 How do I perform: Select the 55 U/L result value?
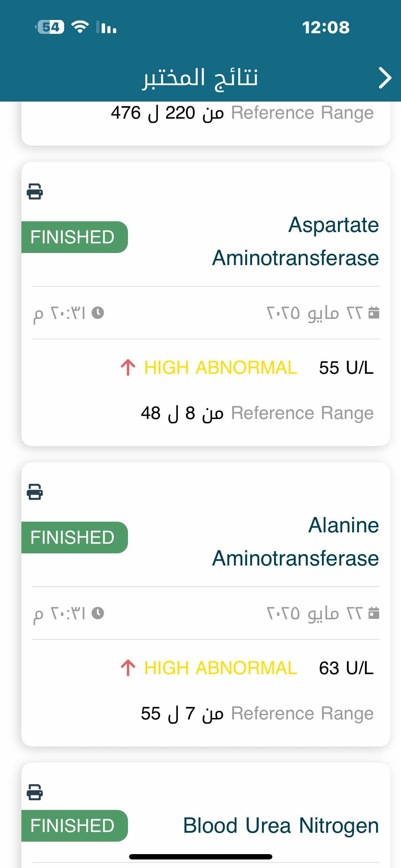tap(346, 368)
